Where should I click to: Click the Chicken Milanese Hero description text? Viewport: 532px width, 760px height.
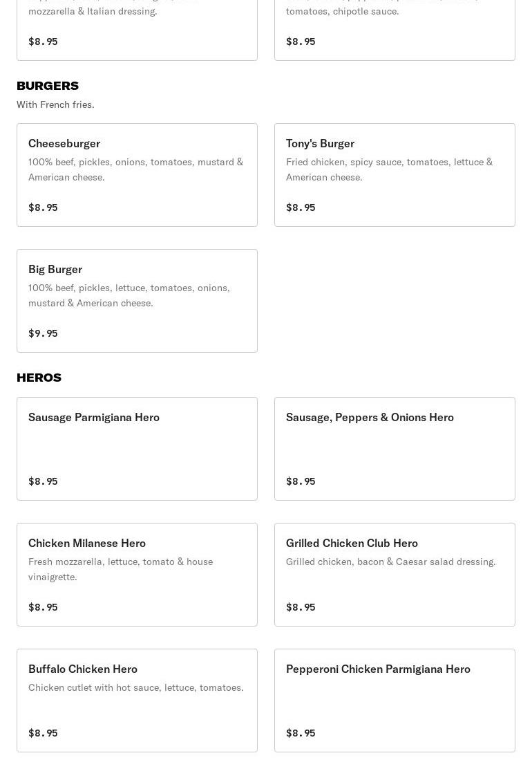tap(120, 569)
